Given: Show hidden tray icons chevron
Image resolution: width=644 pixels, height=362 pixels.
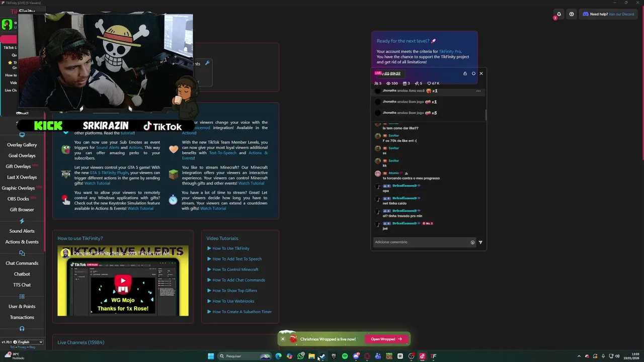Looking at the screenshot, I should tap(579, 356).
